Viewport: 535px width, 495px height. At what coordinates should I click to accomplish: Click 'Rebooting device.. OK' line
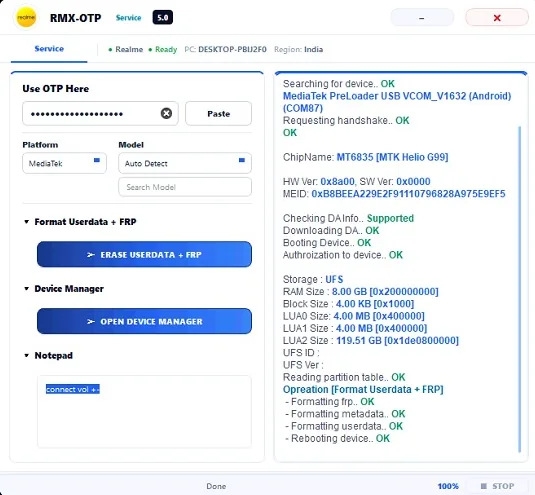[337, 438]
